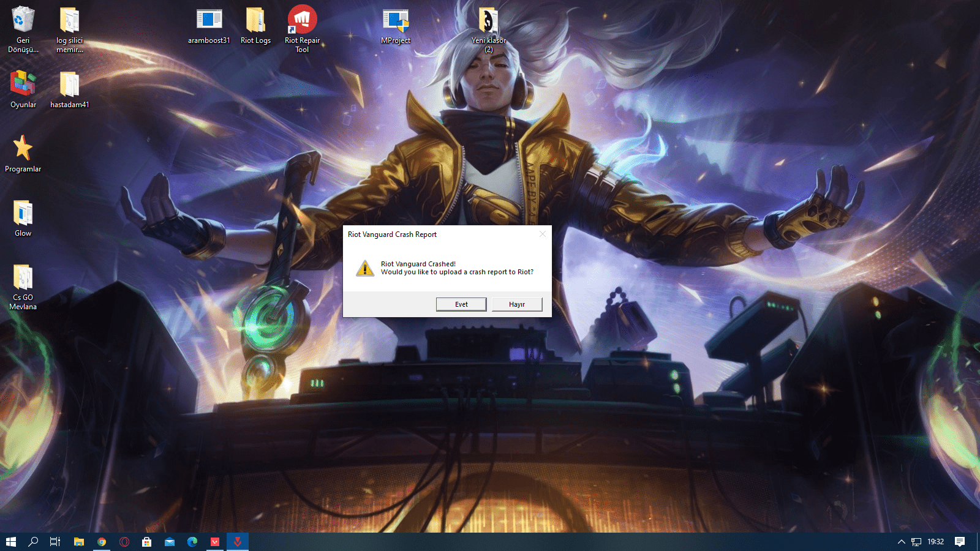The height and width of the screenshot is (551, 980).
Task: Expand the hidden system tray icons
Action: (902, 542)
